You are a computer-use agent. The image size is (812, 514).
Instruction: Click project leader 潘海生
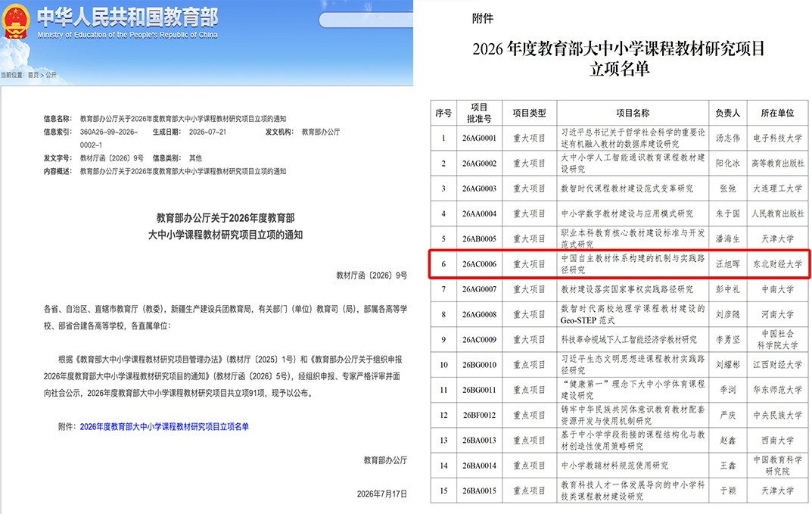[727, 239]
